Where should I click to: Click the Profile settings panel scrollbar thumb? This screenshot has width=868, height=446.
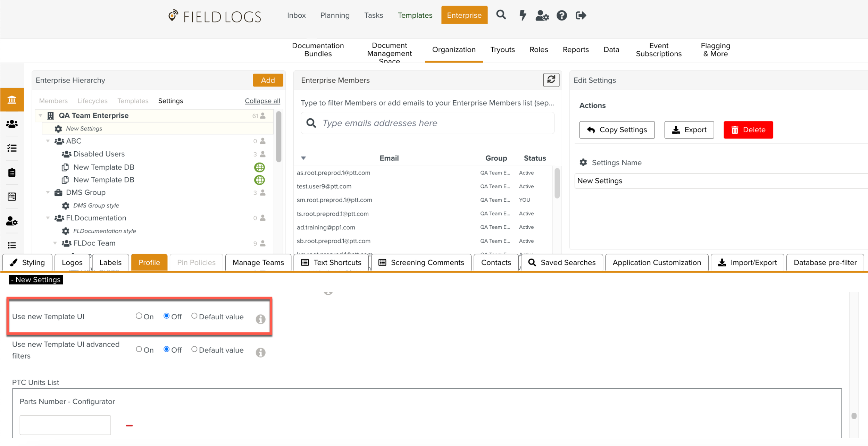click(854, 416)
